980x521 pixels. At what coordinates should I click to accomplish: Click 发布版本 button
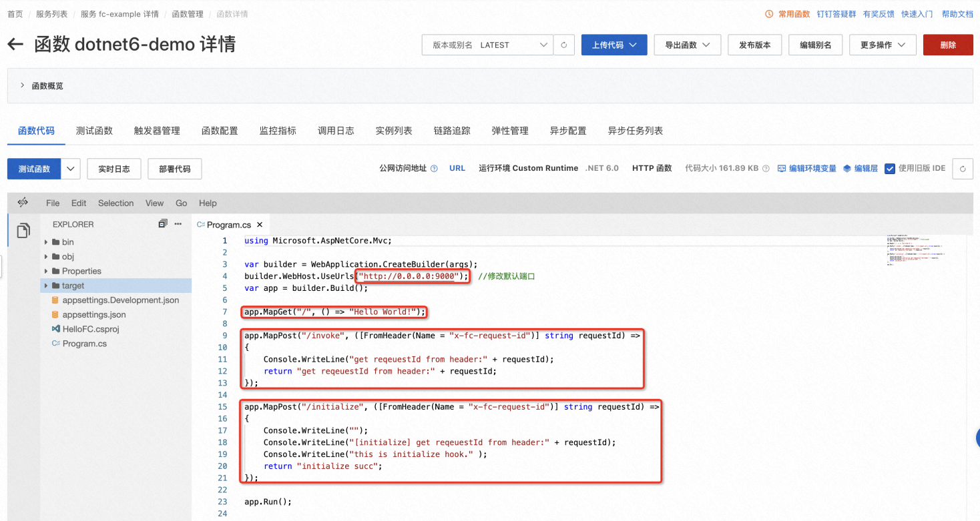point(755,45)
